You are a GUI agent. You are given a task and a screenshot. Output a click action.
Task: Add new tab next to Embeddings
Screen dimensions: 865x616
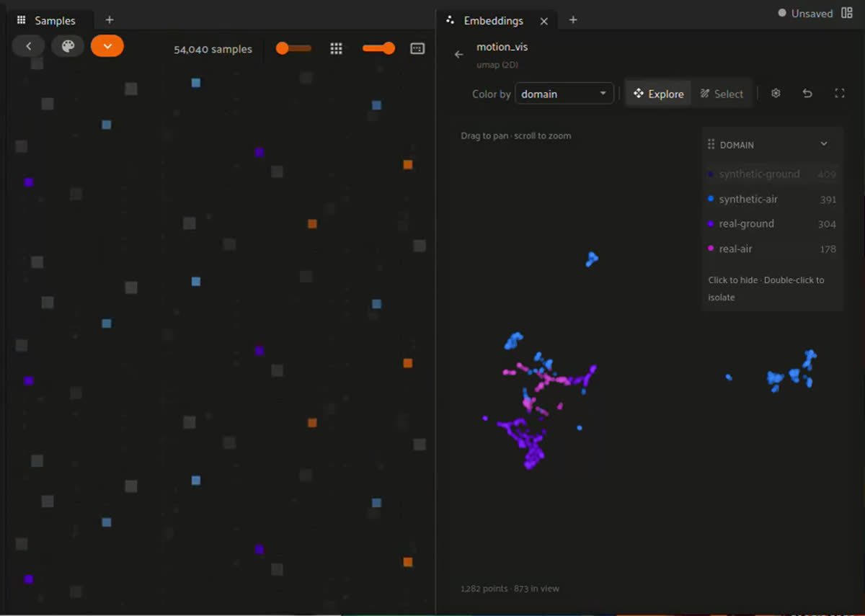tap(573, 20)
